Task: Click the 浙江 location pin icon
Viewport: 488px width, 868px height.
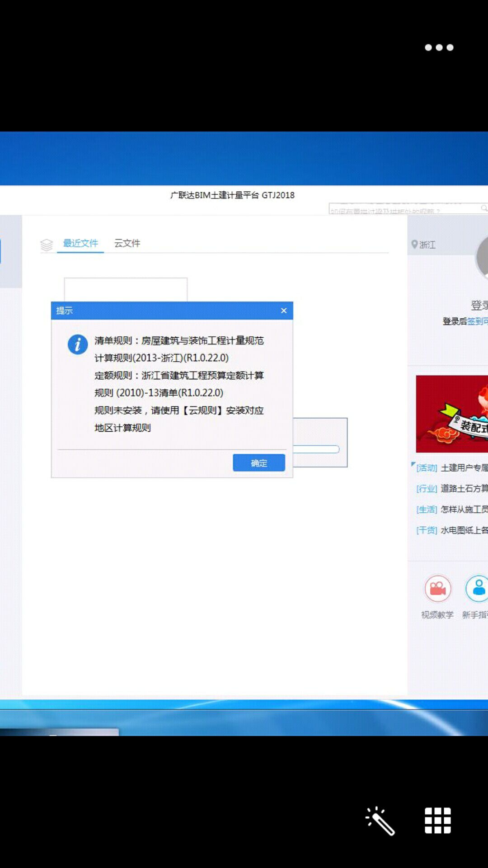Action: pyautogui.click(x=414, y=244)
